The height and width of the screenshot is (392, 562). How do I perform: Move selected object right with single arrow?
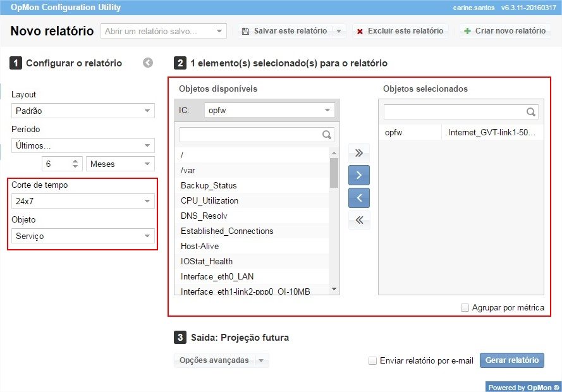click(x=359, y=175)
